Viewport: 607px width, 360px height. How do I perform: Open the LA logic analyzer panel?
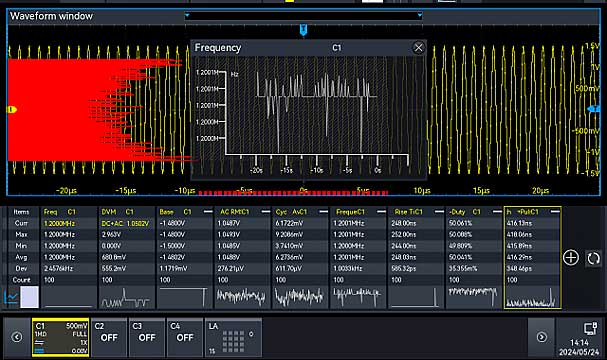click(x=233, y=337)
